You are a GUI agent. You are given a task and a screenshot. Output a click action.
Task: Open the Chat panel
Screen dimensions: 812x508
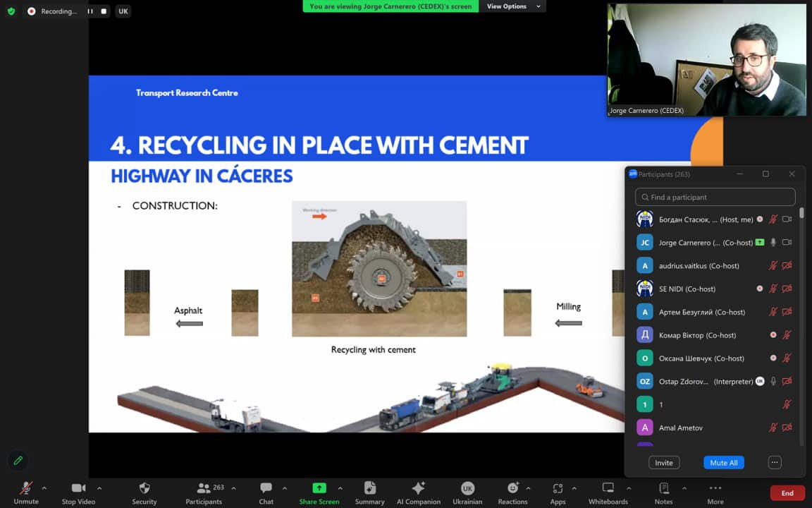[266, 492]
